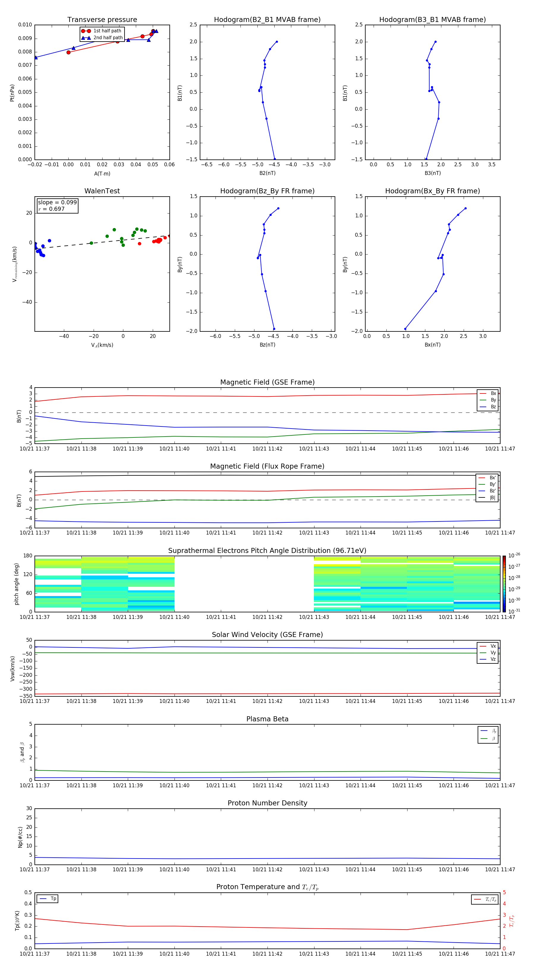Click the "slope = 0.099" annotation
535x980 pixels.
coord(57,203)
